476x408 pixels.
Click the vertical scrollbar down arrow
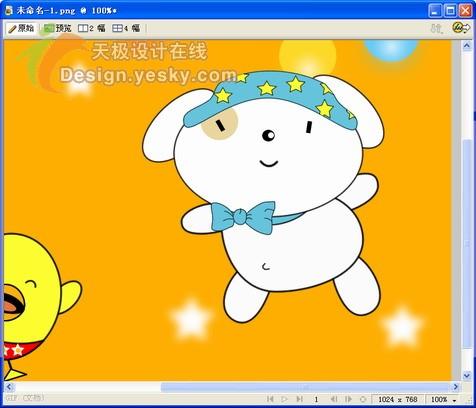pos(467,375)
